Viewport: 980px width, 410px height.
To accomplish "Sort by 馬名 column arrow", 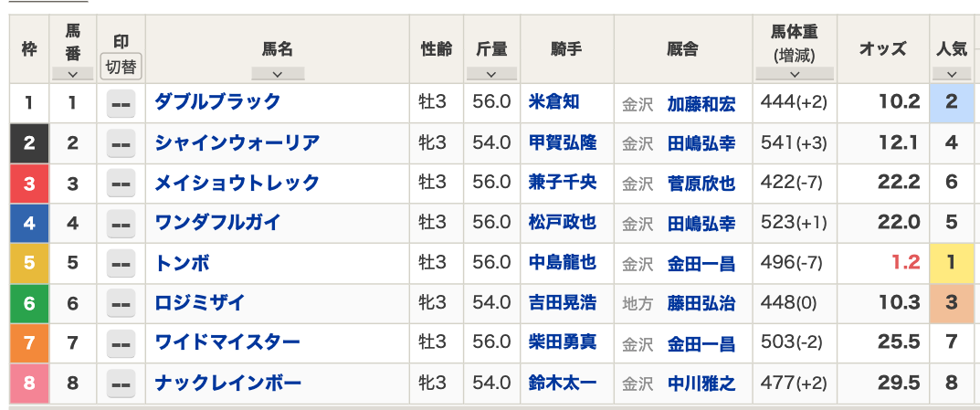I will tap(278, 74).
